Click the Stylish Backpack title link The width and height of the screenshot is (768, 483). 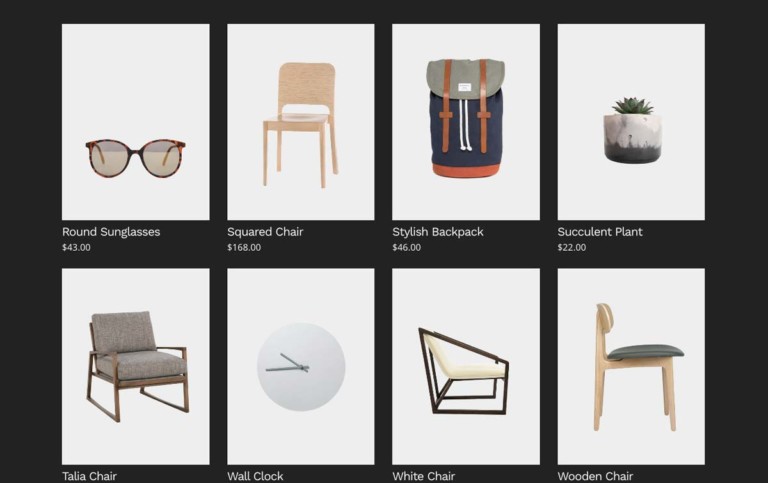(438, 232)
